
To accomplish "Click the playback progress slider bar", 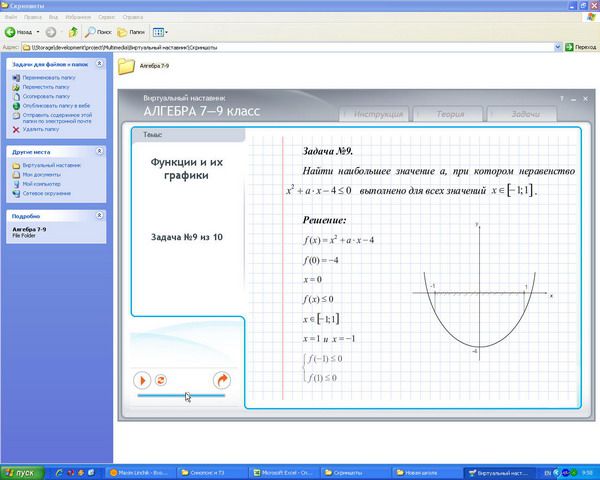I will tap(180, 395).
